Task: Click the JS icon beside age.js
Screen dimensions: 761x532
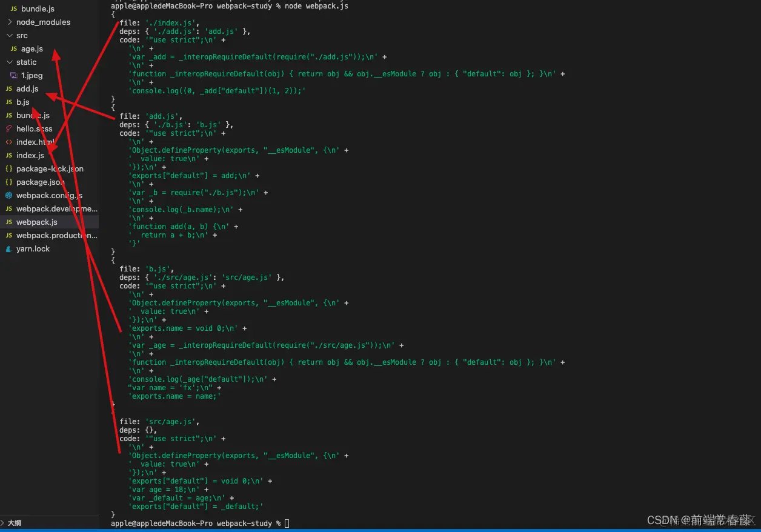Action: pos(14,49)
